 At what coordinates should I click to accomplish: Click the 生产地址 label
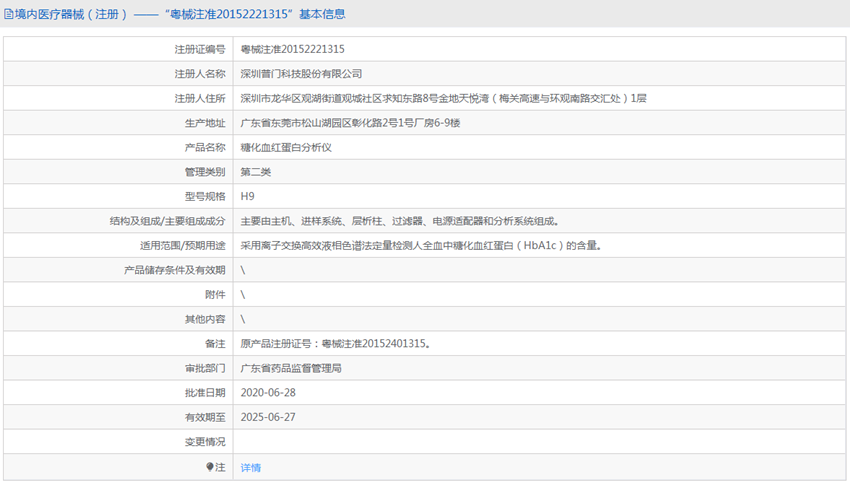[x=205, y=123]
